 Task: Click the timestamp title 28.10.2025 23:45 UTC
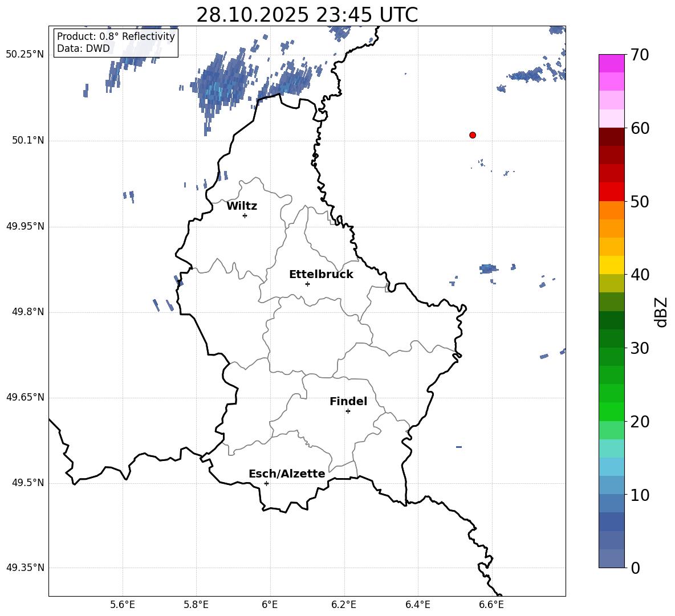tap(307, 15)
